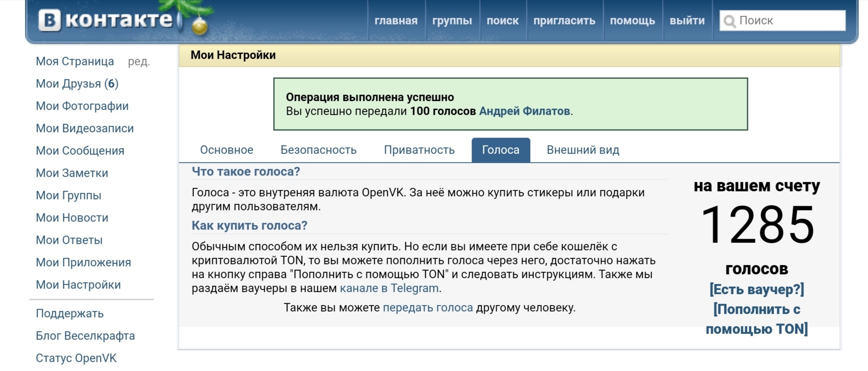Click the Мои Настройки page title
The width and height of the screenshot is (868, 371).
click(x=233, y=55)
